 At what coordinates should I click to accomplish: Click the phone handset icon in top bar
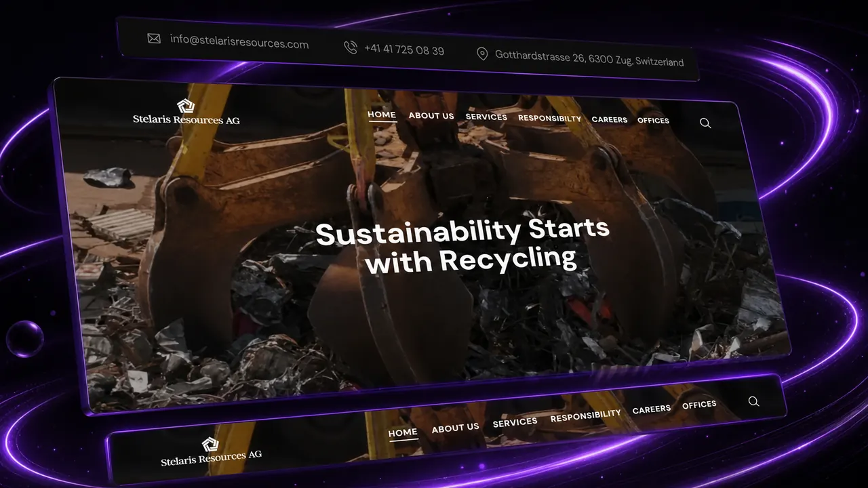[x=351, y=47]
